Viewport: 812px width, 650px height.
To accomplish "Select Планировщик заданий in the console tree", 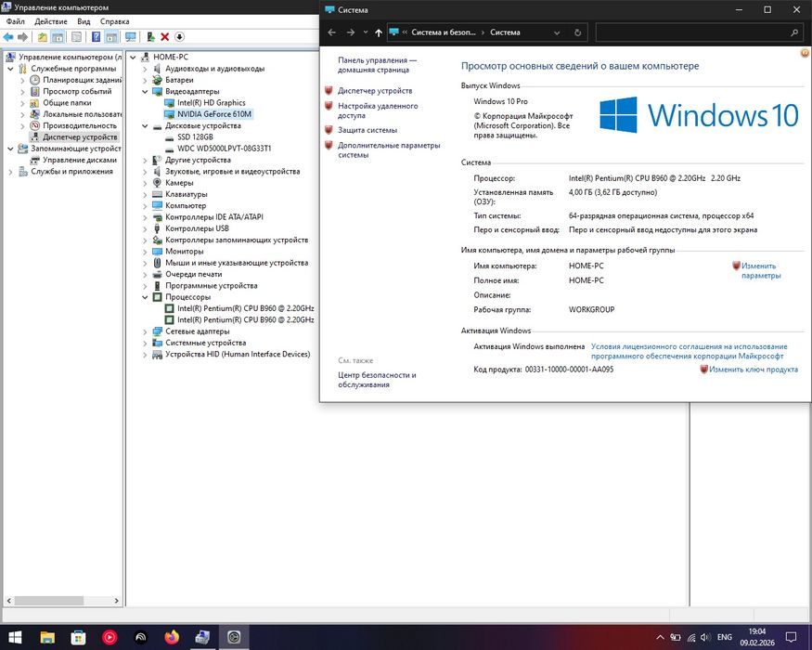I will point(82,80).
